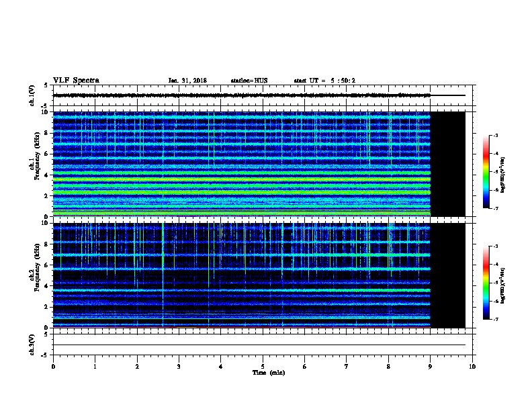Click the time-axis tick label "9"

tap(430, 366)
